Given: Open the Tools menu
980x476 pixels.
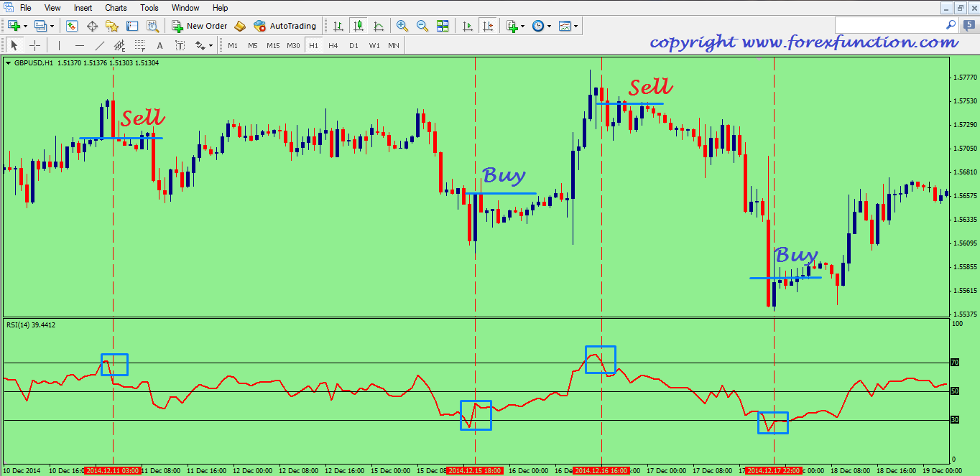Looking at the screenshot, I should point(149,8).
